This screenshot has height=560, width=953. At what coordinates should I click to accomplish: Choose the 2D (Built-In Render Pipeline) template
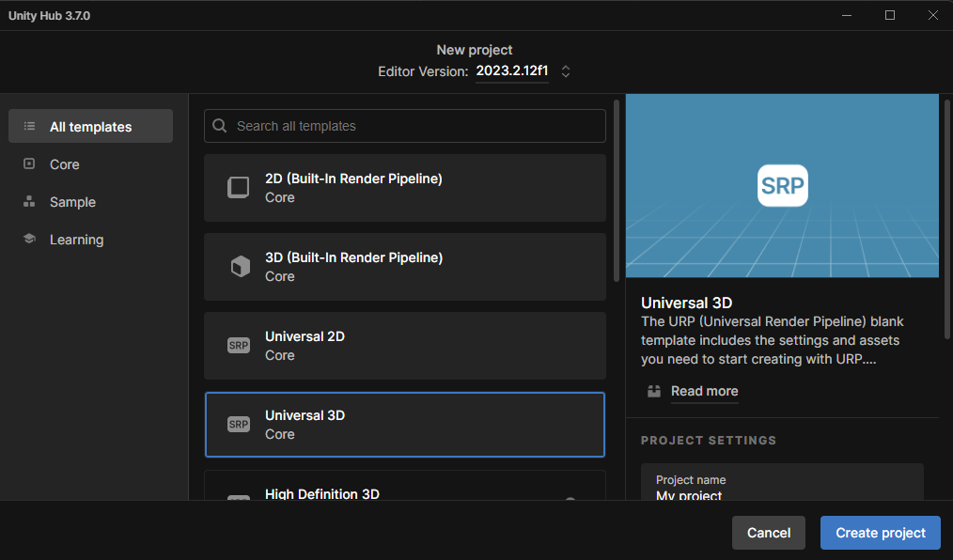[405, 188]
